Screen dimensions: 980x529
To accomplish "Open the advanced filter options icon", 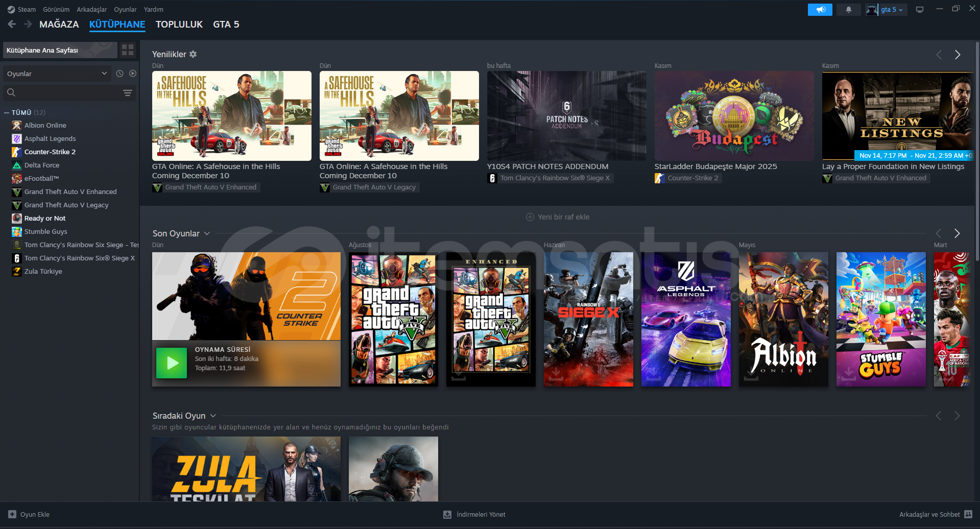I will [128, 93].
